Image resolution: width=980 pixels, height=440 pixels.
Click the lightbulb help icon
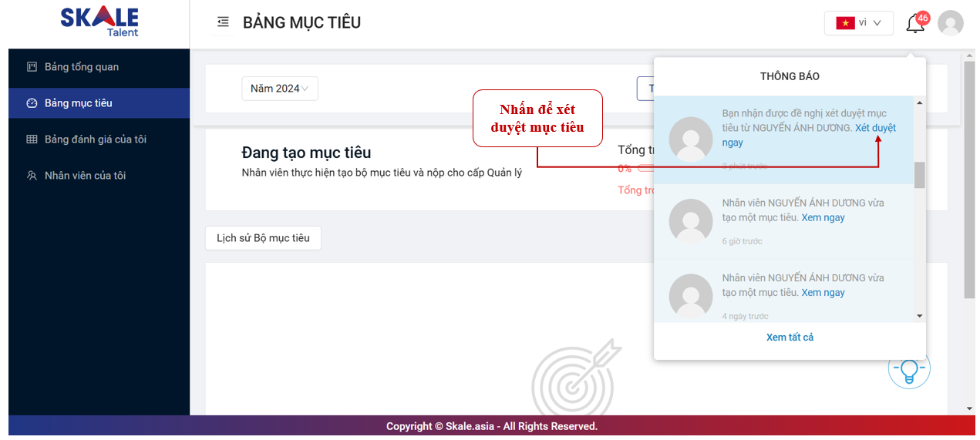click(908, 369)
